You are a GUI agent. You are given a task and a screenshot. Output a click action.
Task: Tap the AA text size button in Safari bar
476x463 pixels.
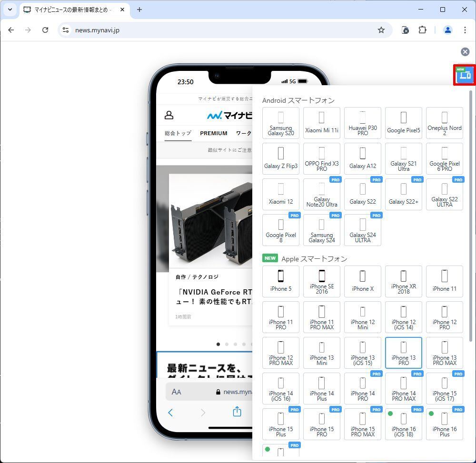pyautogui.click(x=177, y=392)
